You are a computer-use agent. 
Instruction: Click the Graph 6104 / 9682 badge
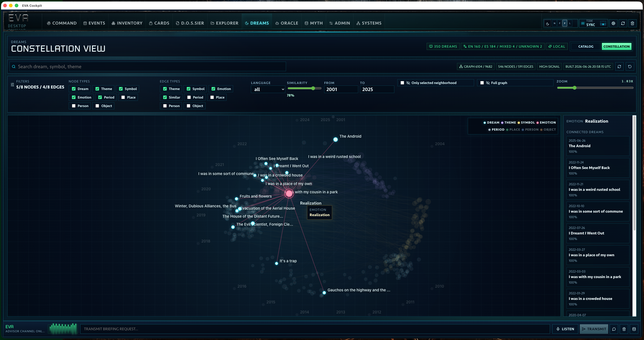click(x=476, y=66)
